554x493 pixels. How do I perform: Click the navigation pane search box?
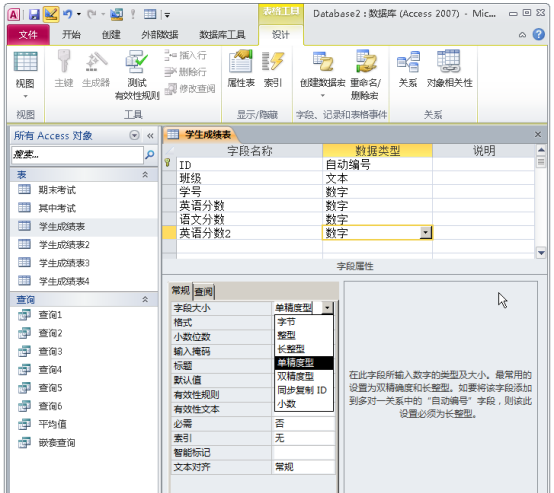pos(78,154)
